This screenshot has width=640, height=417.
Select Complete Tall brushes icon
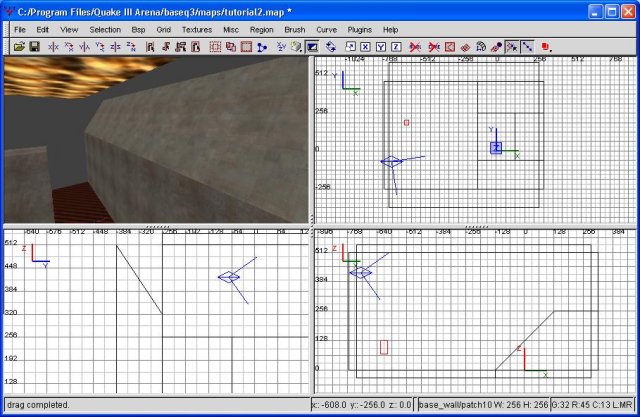pyautogui.click(x=150, y=47)
